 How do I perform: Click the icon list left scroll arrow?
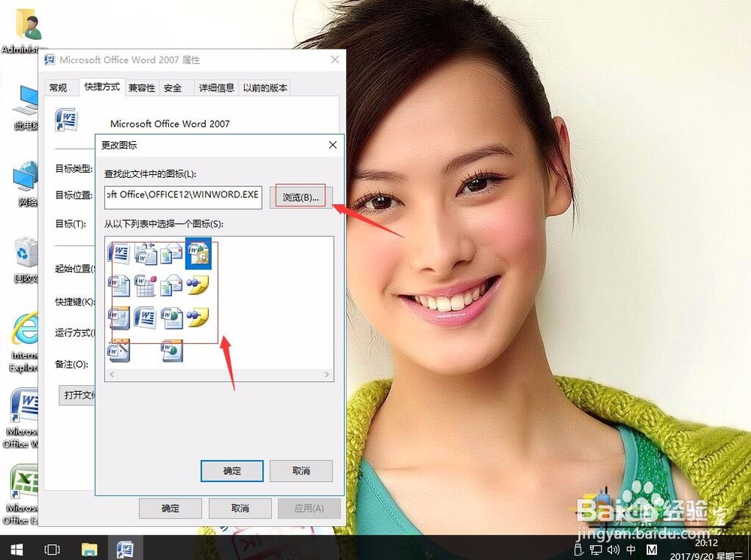click(x=111, y=373)
